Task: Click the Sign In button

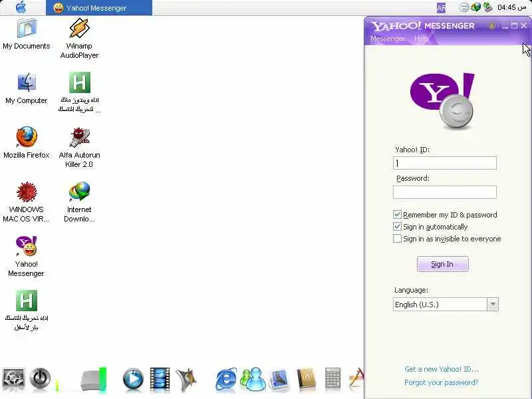Action: click(x=442, y=264)
